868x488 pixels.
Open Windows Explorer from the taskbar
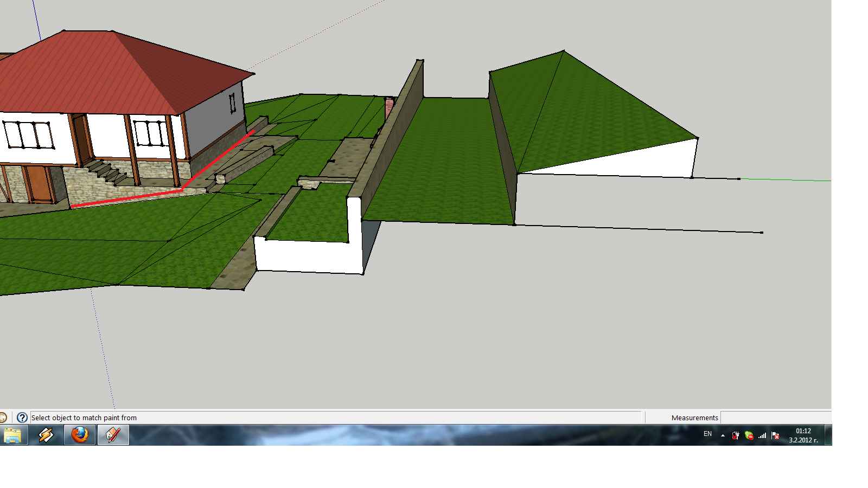[x=13, y=435]
